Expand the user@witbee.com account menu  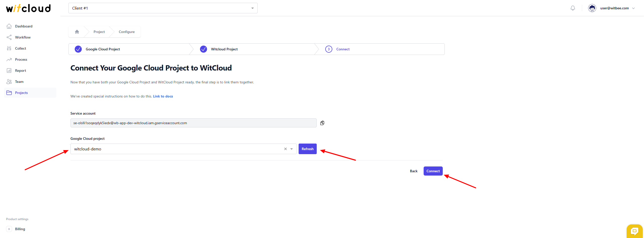[x=633, y=8]
